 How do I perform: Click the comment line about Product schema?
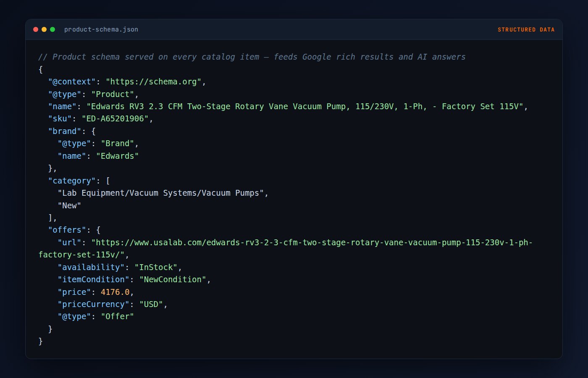252,57
